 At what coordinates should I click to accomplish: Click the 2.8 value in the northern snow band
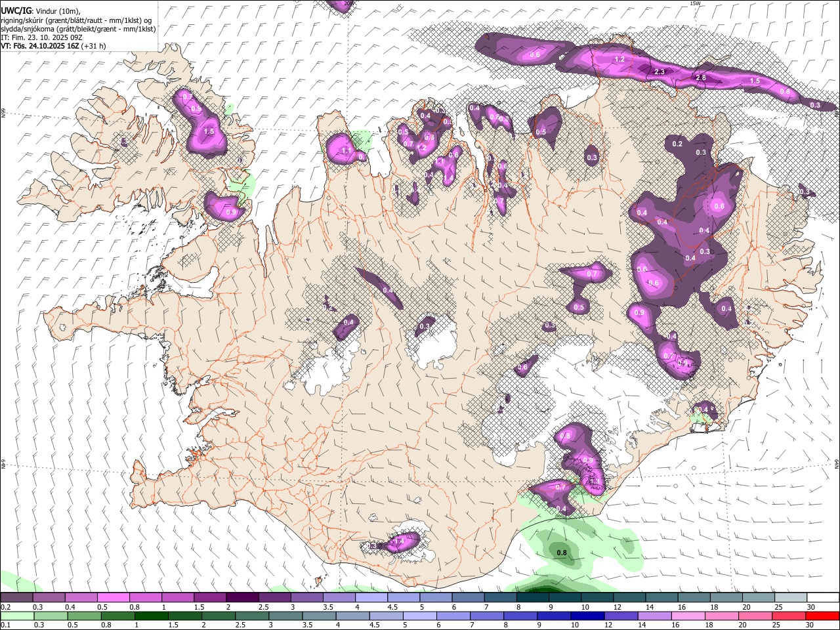pyautogui.click(x=701, y=77)
